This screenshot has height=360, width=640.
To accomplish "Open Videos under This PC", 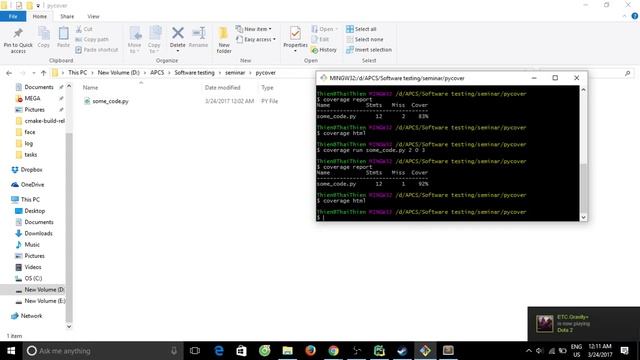I will click(x=33, y=267).
